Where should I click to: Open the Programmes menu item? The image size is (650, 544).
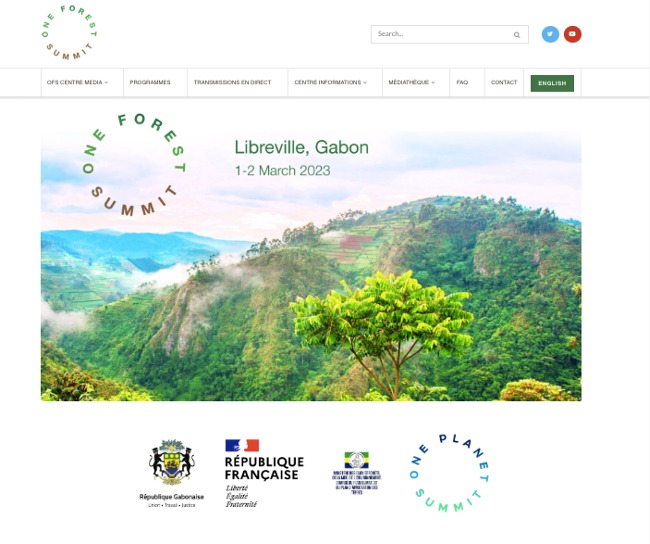coord(150,83)
